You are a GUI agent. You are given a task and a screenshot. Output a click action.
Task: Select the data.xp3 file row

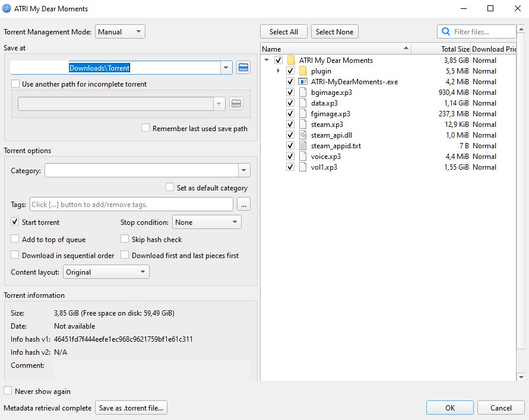coord(388,103)
